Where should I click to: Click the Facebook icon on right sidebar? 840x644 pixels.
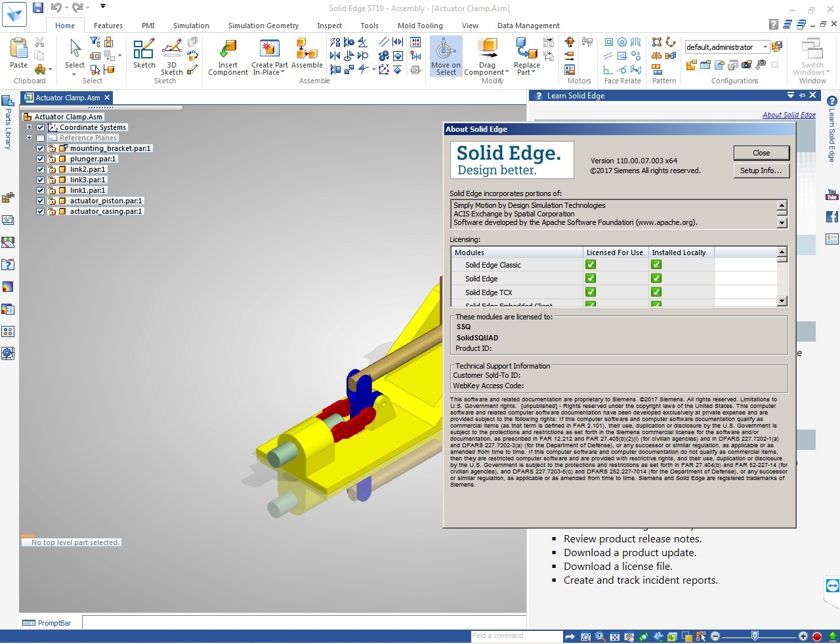(x=832, y=216)
